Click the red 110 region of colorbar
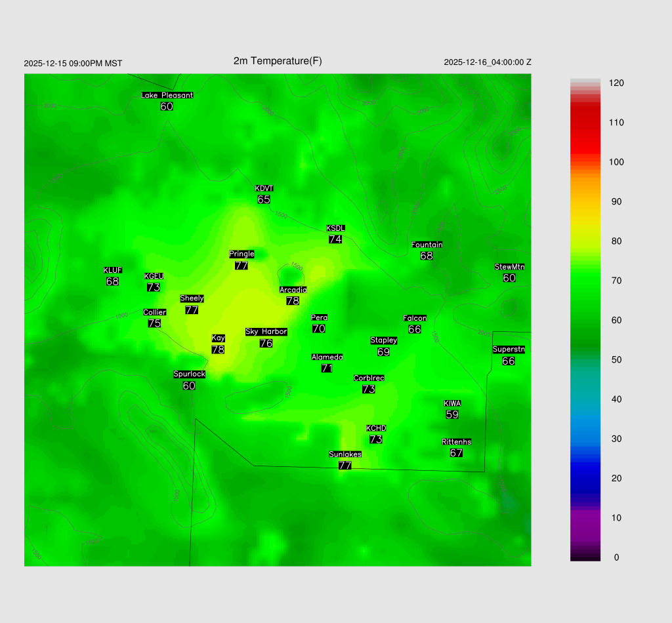The width and height of the screenshot is (672, 623). 585,123
